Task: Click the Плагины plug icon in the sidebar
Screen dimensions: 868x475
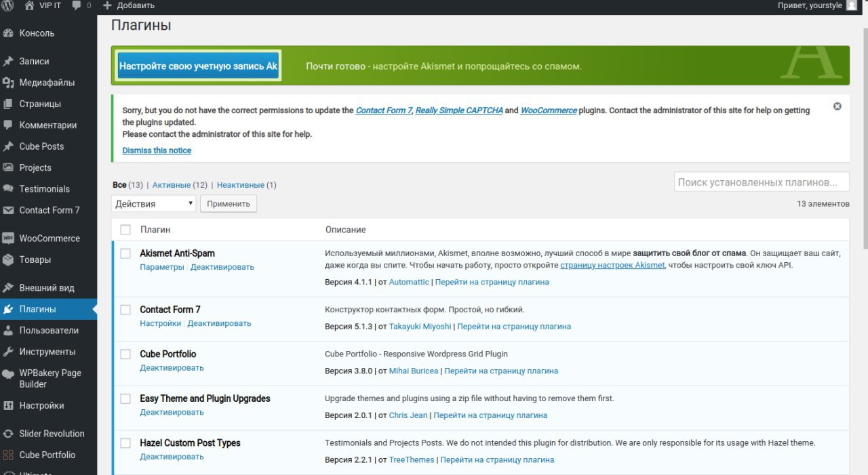Action: click(8, 309)
